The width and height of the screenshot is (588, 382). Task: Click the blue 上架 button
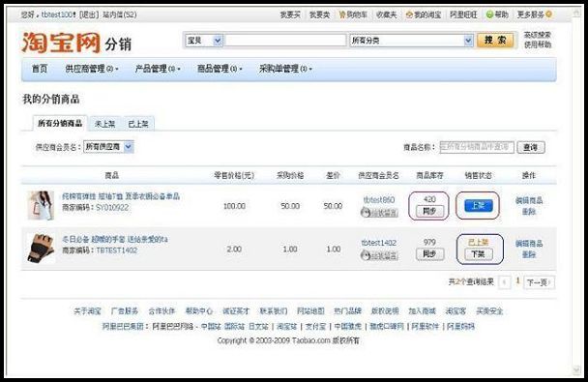[478, 205]
